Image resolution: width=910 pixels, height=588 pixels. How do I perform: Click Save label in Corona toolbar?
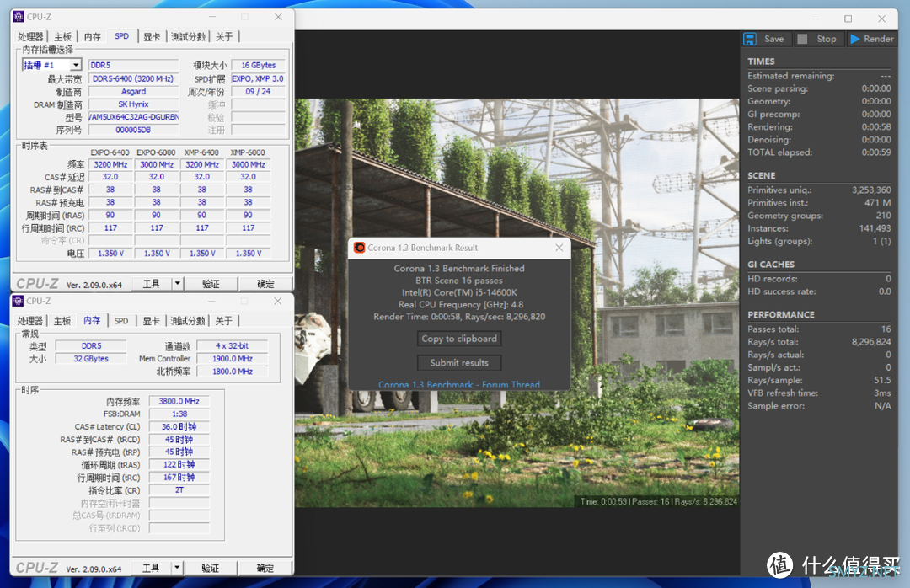coord(774,39)
